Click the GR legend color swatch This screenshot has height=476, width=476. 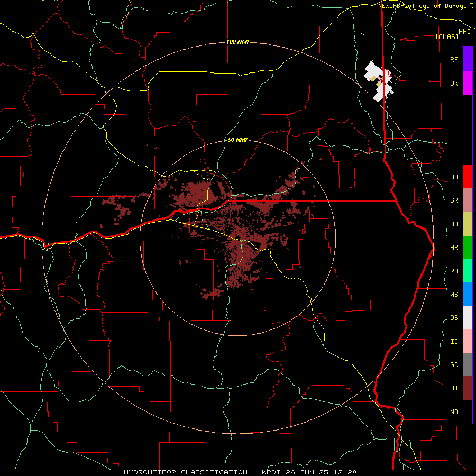(x=467, y=200)
